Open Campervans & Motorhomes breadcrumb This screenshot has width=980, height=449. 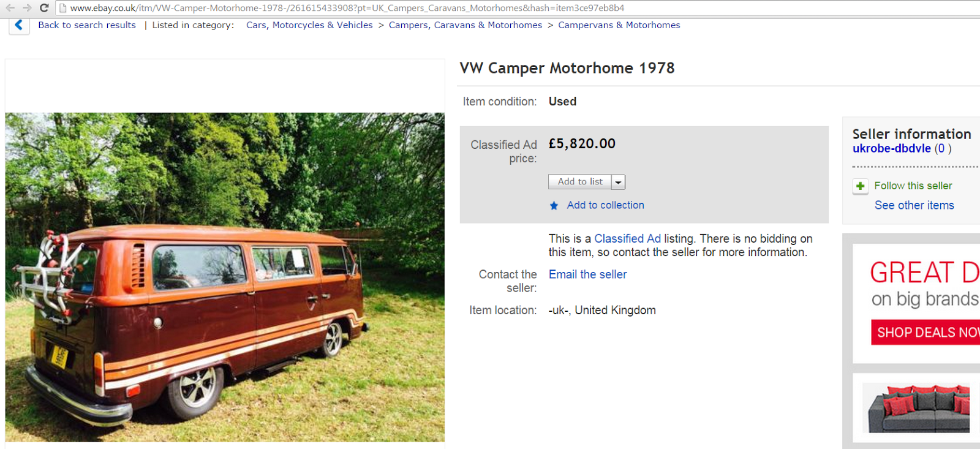click(x=619, y=25)
